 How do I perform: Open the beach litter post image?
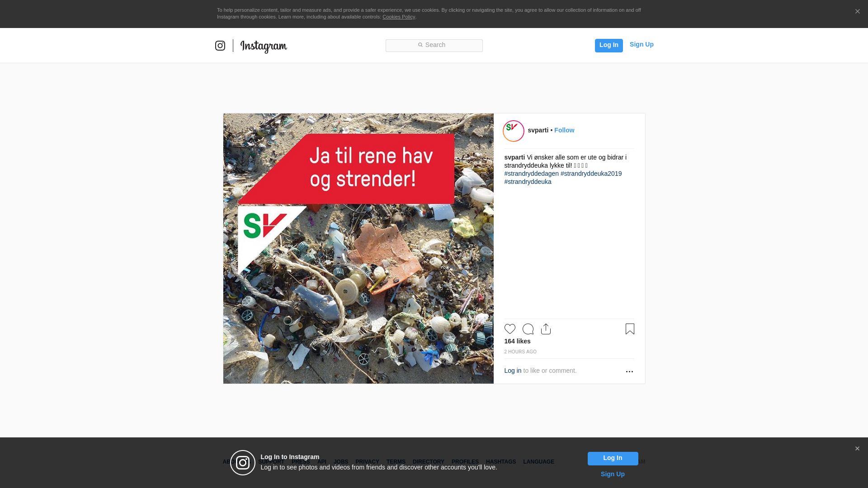[358, 249]
